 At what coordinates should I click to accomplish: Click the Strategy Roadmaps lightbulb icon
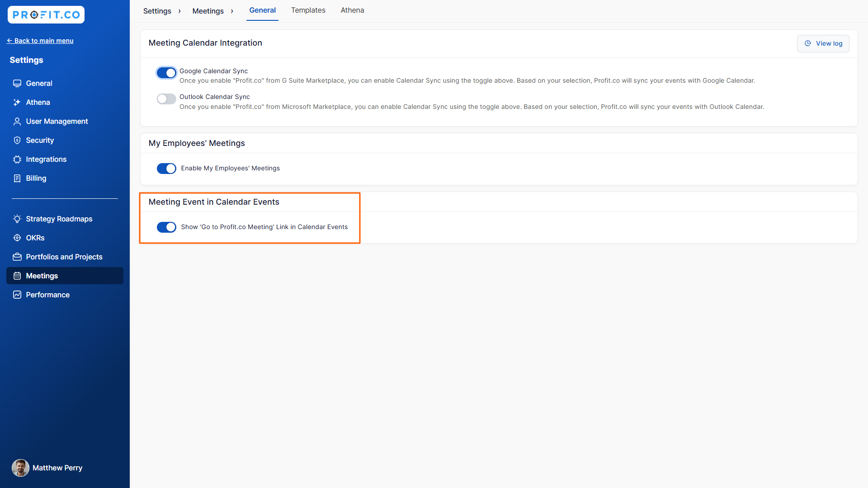point(17,219)
